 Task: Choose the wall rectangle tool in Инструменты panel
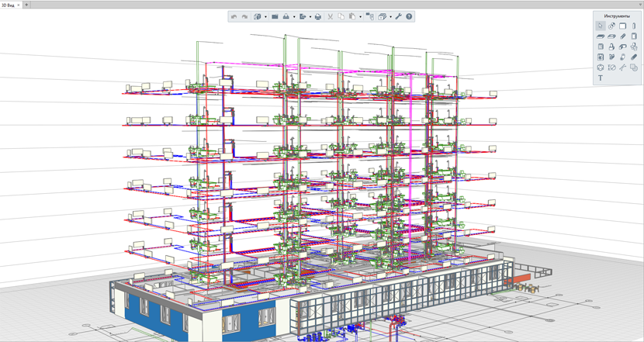(x=622, y=26)
